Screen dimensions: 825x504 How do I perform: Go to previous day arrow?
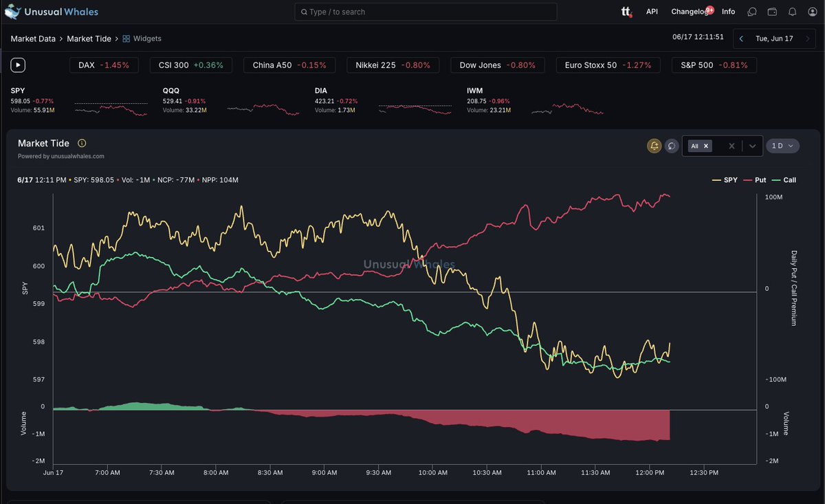[x=741, y=39]
